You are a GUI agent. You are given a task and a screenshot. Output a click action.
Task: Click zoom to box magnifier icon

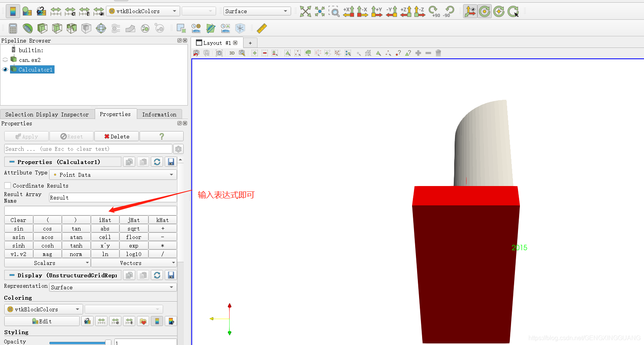[334, 11]
